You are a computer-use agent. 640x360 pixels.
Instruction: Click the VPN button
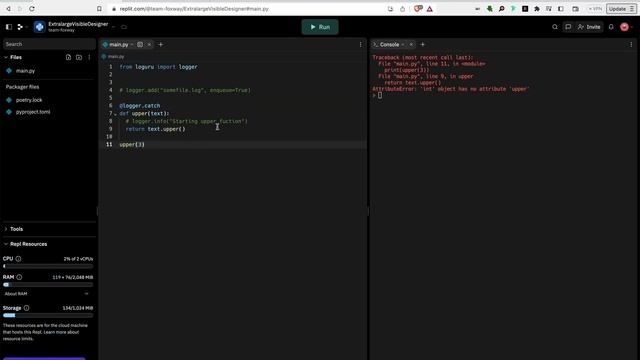595,9
